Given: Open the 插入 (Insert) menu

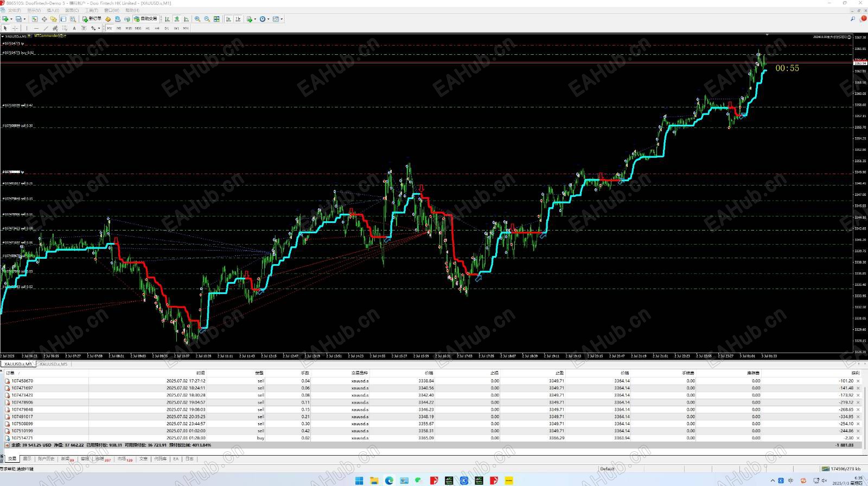Looking at the screenshot, I should pyautogui.click(x=53, y=10).
